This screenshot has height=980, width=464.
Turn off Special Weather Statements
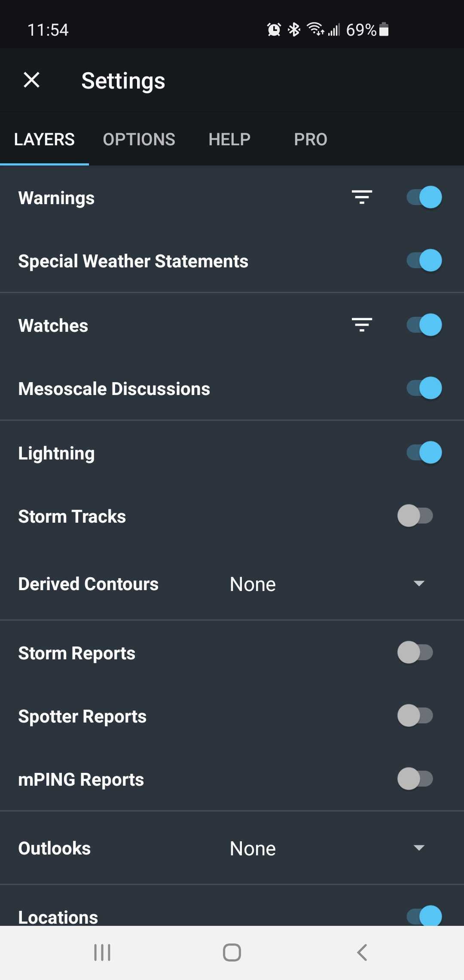(424, 260)
